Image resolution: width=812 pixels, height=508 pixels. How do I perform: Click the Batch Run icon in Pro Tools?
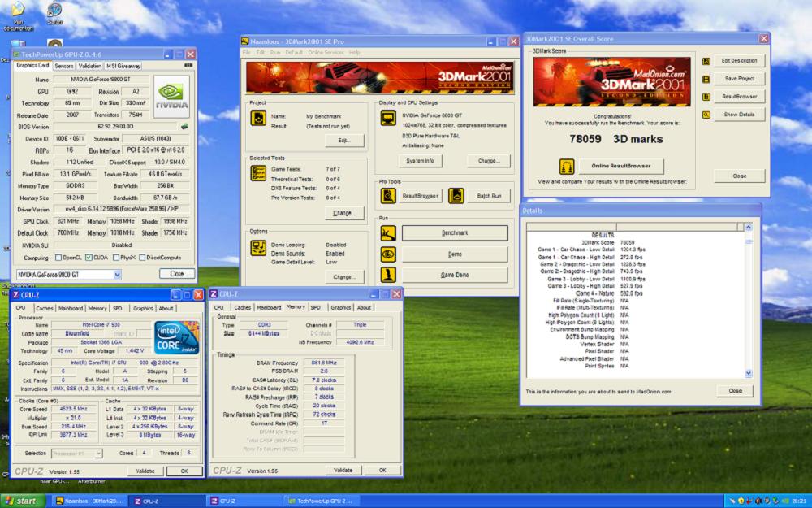pyautogui.click(x=456, y=195)
